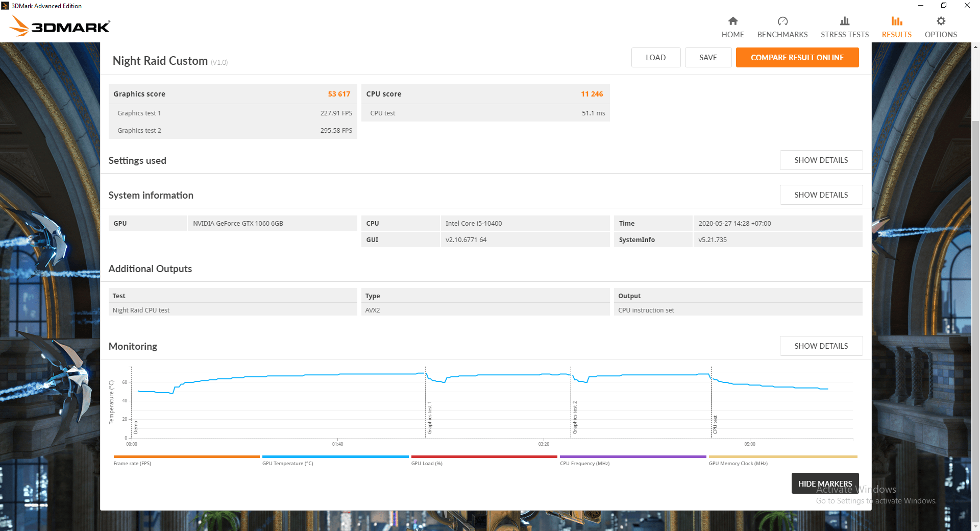Click the Stress Tests chart icon
The image size is (980, 531).
pos(845,21)
